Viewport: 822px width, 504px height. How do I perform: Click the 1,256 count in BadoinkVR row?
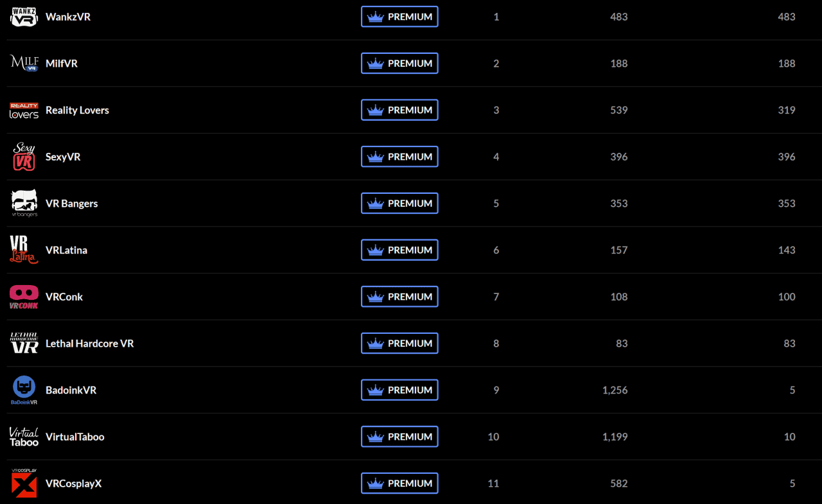[x=615, y=390]
